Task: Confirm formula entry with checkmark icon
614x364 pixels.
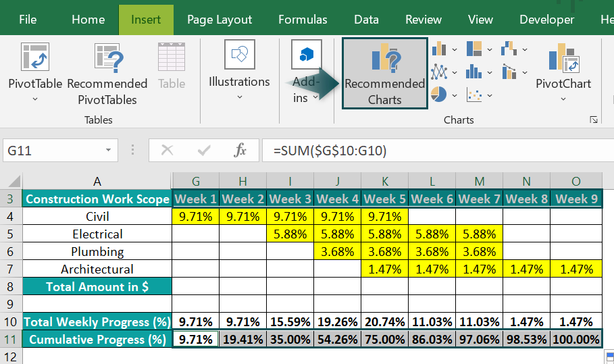Action: pos(203,151)
